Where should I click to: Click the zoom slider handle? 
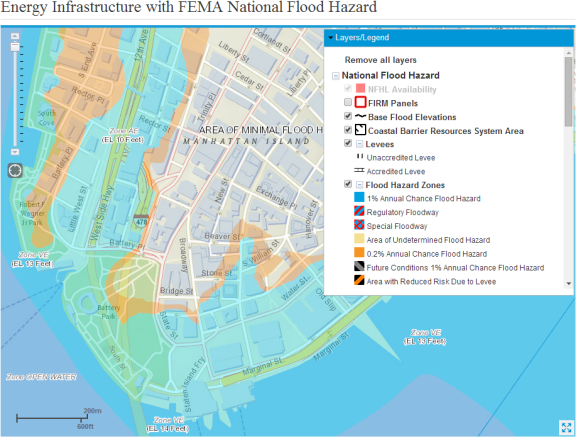coord(15,47)
